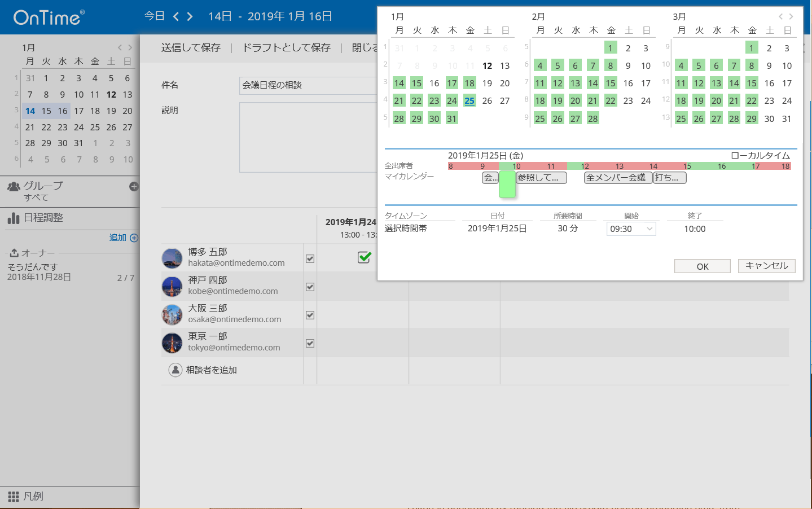Go to next period with header right arrow
The height and width of the screenshot is (509, 812).
(190, 16)
